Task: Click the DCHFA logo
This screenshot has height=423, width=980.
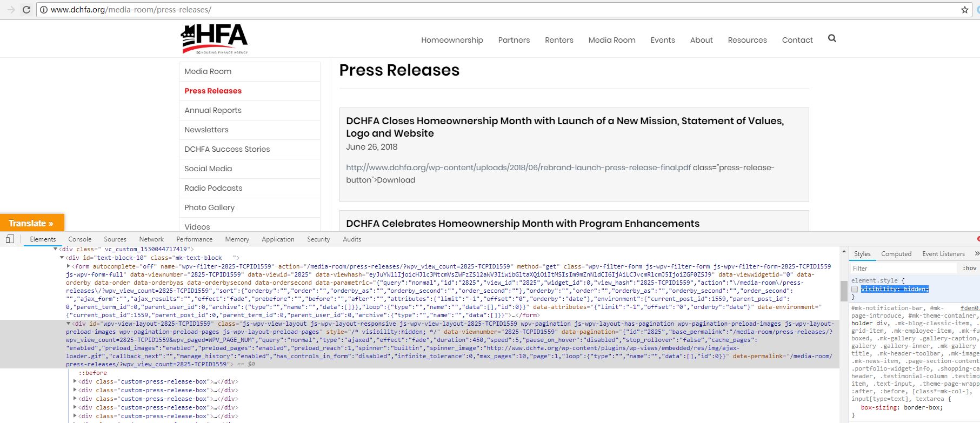Action: (x=215, y=39)
